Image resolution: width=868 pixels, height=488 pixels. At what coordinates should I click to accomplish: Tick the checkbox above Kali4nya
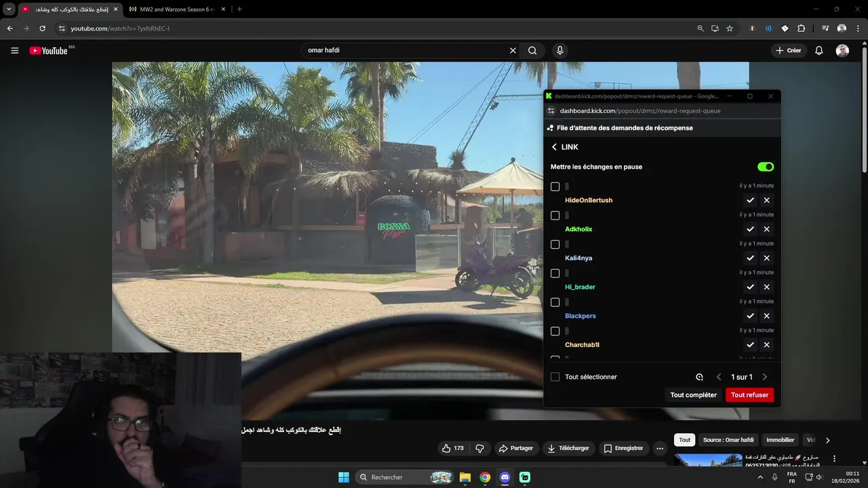coord(555,244)
